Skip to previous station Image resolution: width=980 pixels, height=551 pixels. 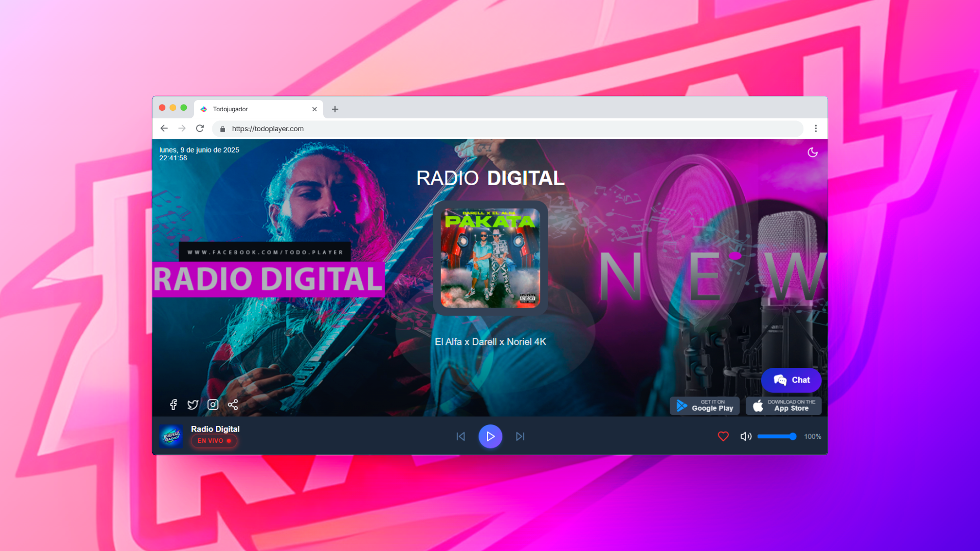(460, 436)
